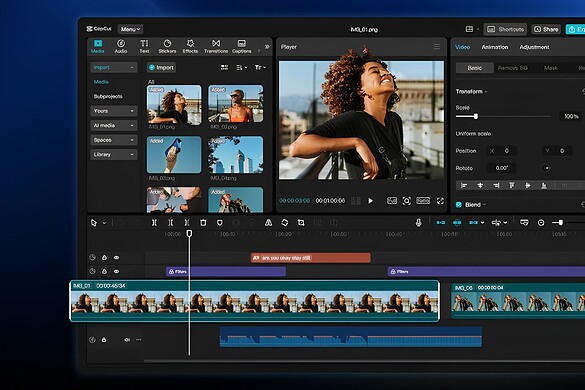Select Subprojects in the sidebar

click(108, 96)
